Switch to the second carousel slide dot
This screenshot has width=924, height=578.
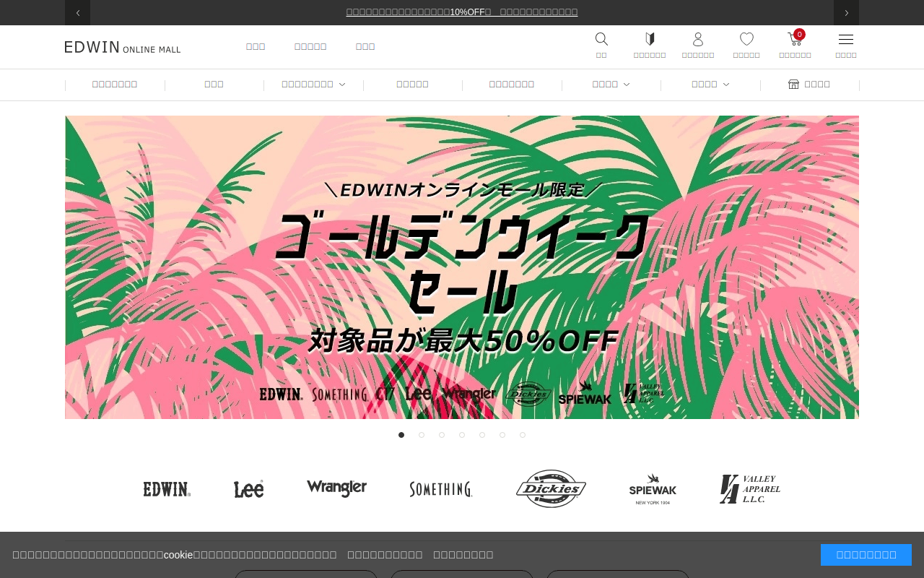pos(422,435)
